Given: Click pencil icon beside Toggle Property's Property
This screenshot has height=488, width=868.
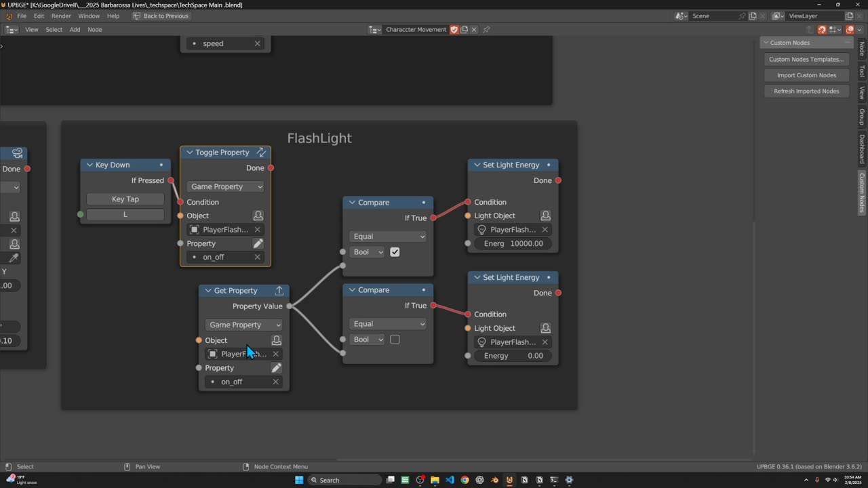Looking at the screenshot, I should point(258,243).
